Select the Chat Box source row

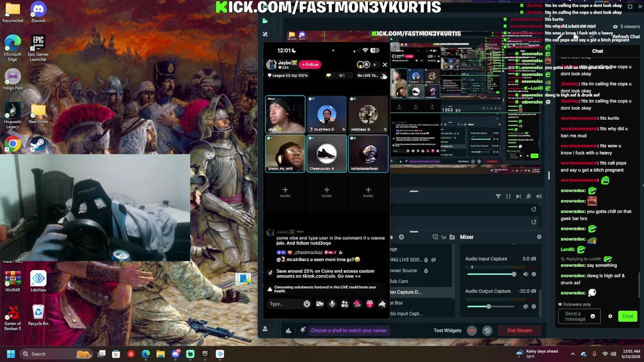click(422, 303)
